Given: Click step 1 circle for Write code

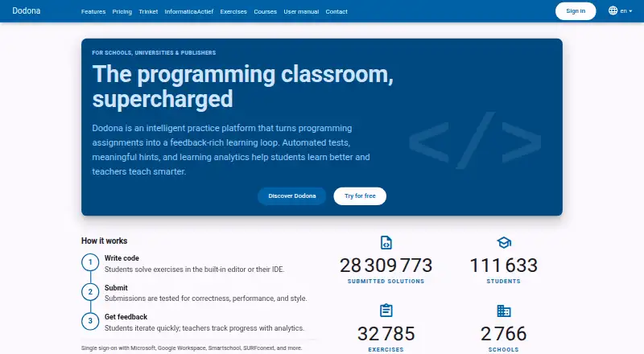Looking at the screenshot, I should 90,262.
